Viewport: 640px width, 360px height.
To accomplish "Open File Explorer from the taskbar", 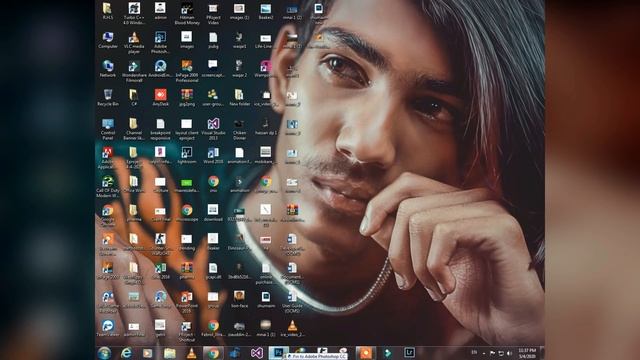I will point(169,353).
